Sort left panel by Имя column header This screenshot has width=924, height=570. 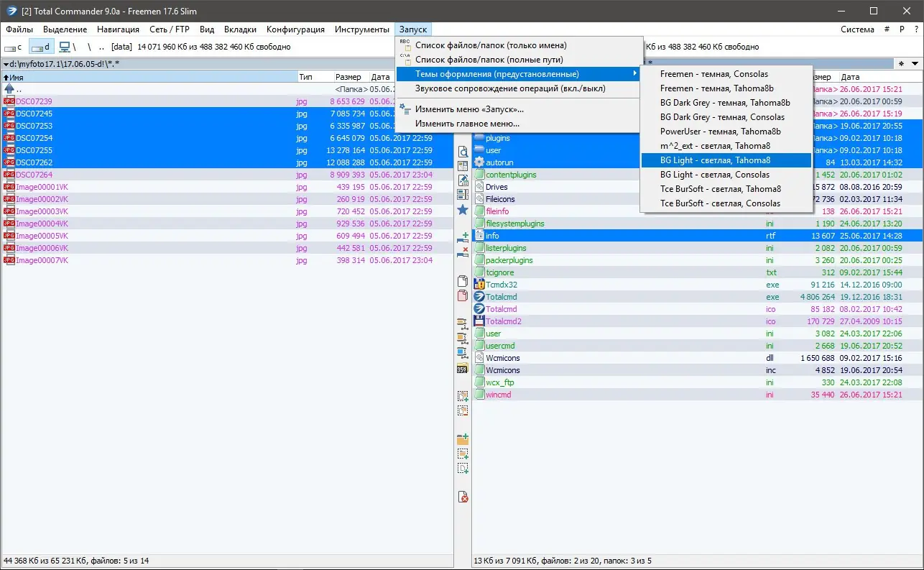[149, 77]
